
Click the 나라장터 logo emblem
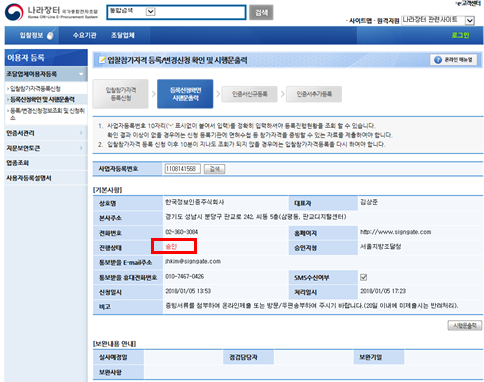[x=14, y=12]
